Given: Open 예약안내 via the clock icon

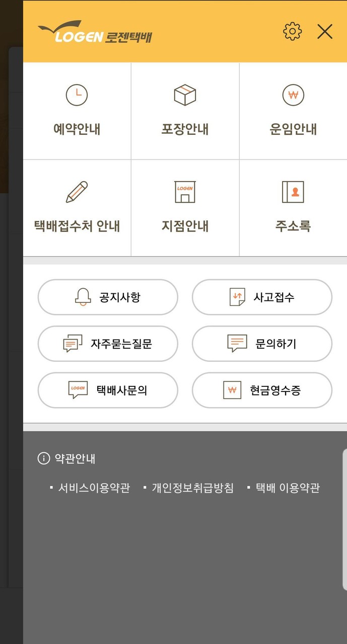Looking at the screenshot, I should pyautogui.click(x=77, y=95).
